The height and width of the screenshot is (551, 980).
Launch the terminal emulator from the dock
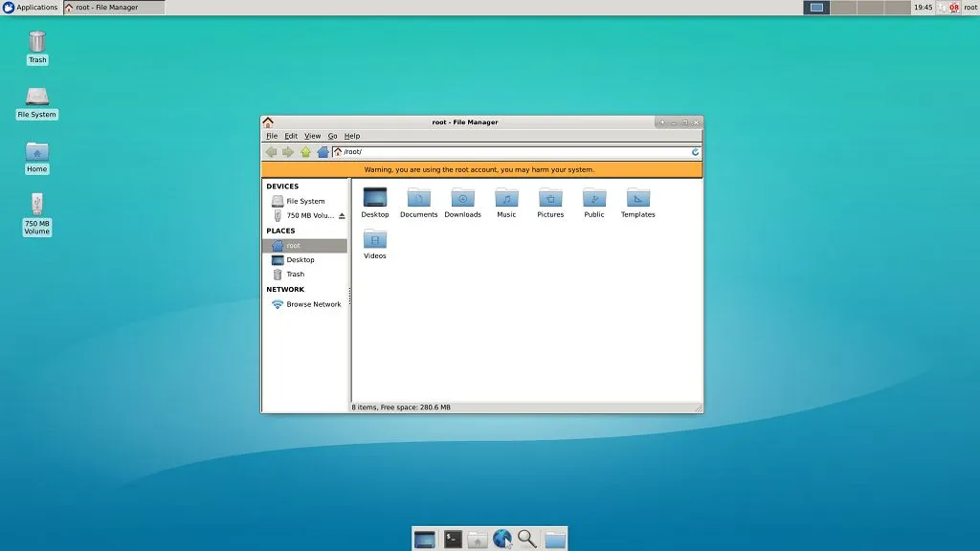point(453,540)
